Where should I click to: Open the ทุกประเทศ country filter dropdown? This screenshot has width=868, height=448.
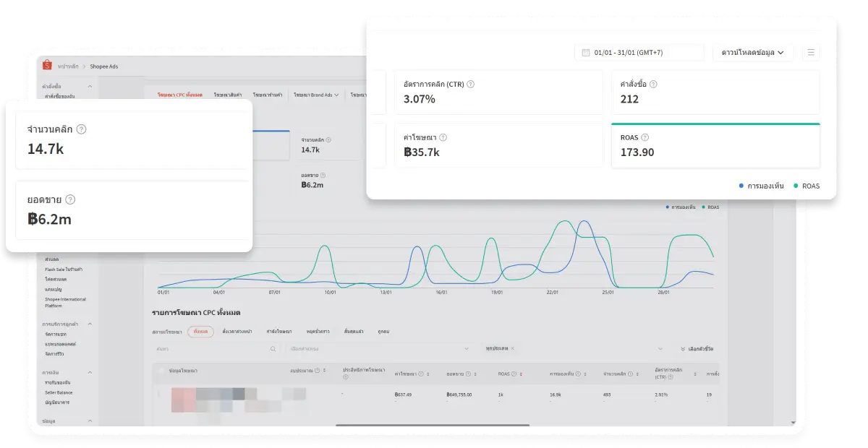click(573, 348)
